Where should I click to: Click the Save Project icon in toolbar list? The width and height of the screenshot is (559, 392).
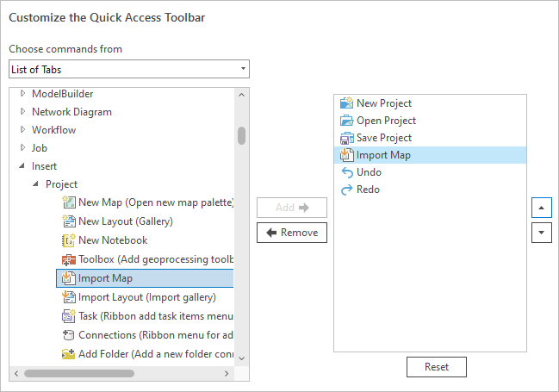coord(347,138)
